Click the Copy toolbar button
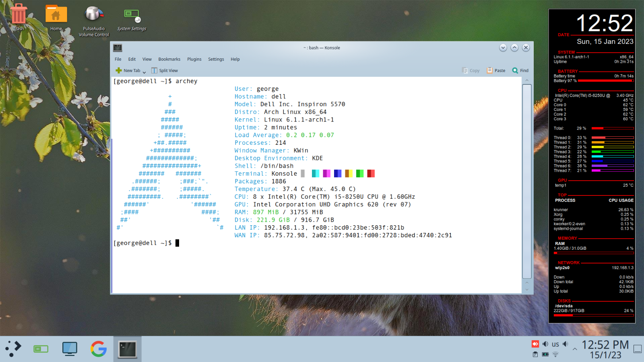Screen dimensions: 644x362 pyautogui.click(x=471, y=70)
